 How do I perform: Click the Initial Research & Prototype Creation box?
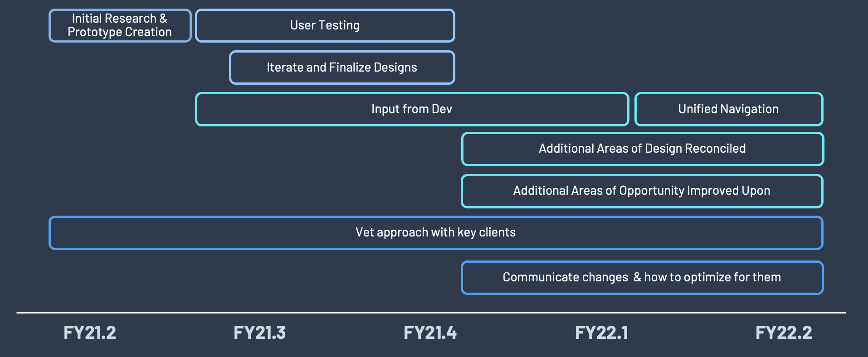pyautogui.click(x=120, y=25)
